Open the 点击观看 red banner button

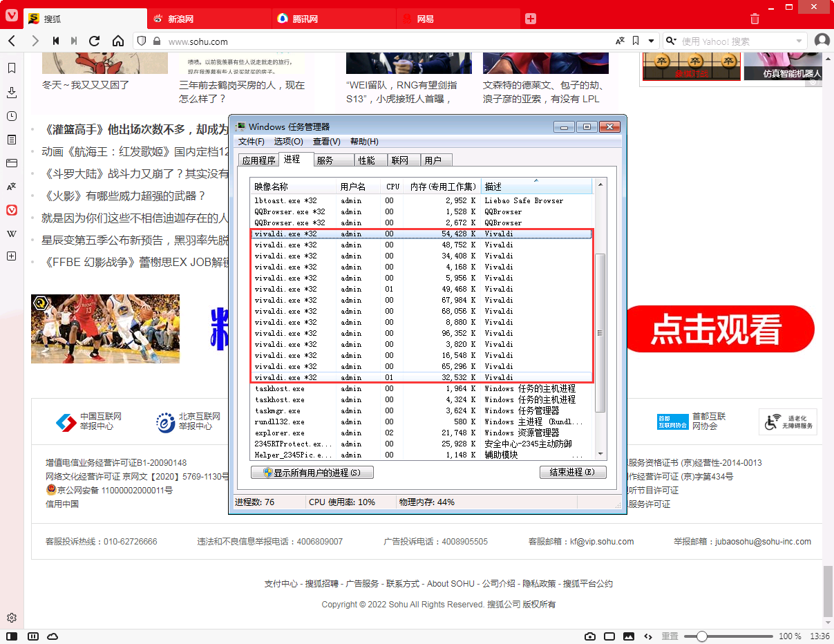tap(719, 329)
